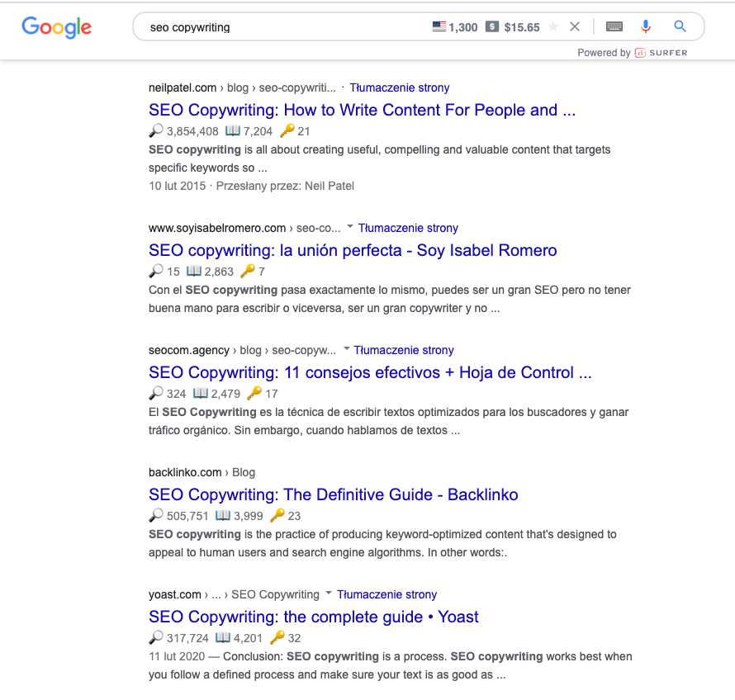
Task: Click the US flag volume icon
Action: click(x=439, y=26)
